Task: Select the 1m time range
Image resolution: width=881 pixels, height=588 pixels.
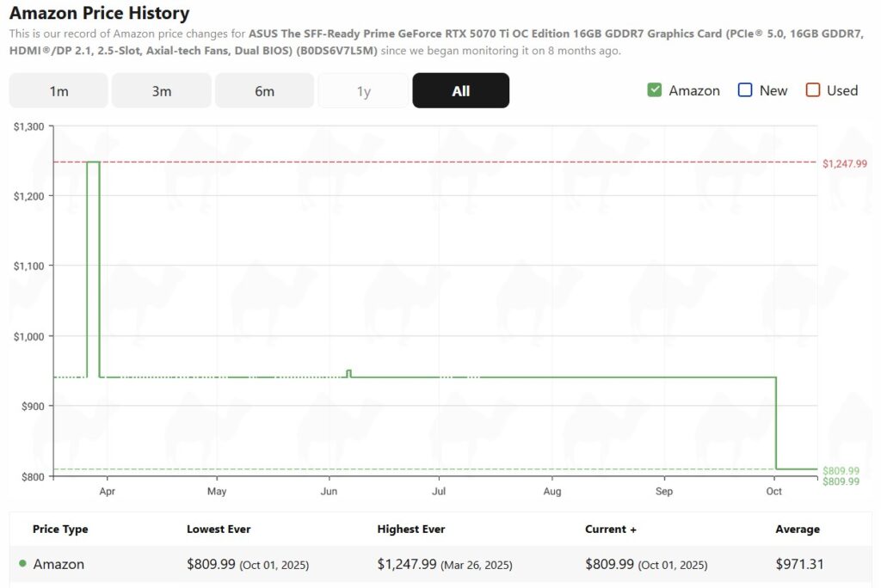Action: point(59,91)
